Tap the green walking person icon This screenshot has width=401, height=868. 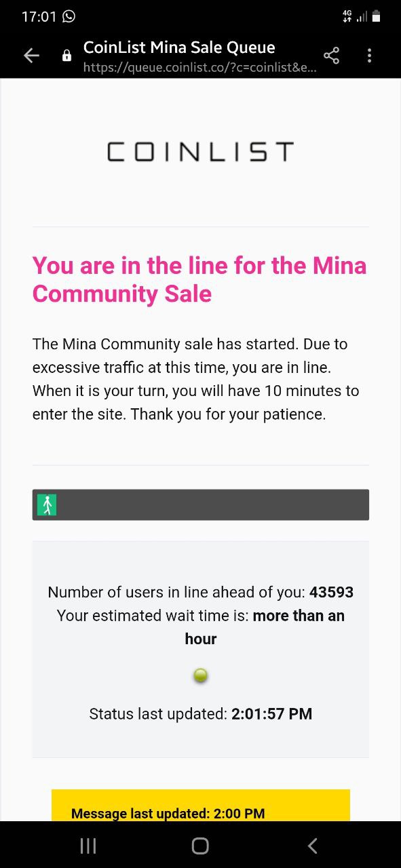47,505
